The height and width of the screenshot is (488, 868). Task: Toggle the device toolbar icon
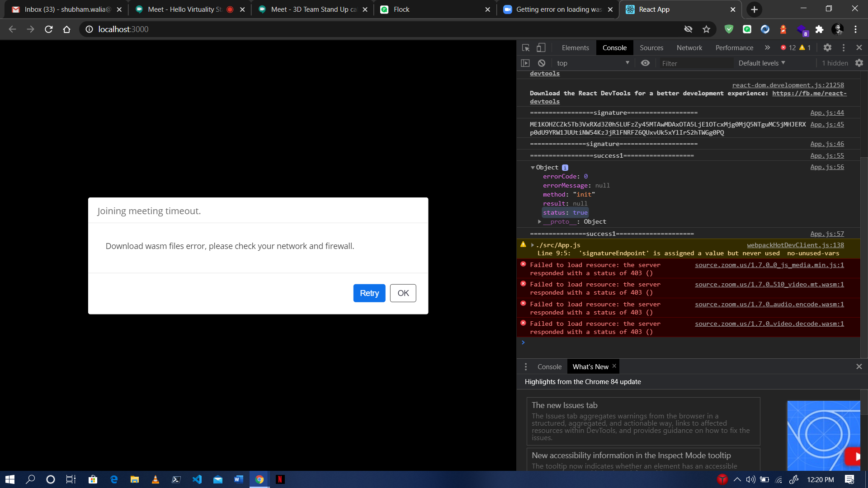coord(541,47)
